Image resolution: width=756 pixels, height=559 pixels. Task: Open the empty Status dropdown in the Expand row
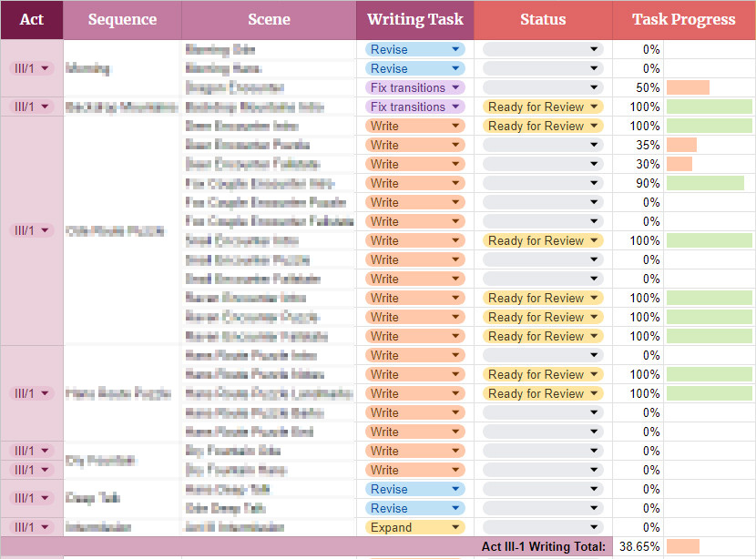click(x=543, y=527)
